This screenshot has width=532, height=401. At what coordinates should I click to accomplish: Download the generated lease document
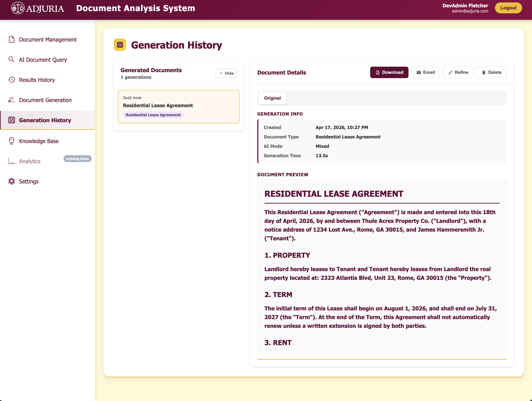(389, 72)
